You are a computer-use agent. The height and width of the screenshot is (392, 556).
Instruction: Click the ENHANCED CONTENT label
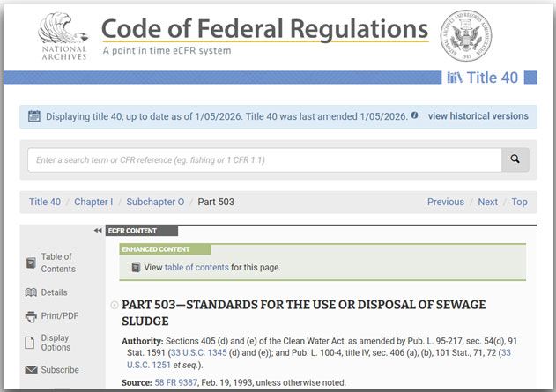(x=165, y=249)
